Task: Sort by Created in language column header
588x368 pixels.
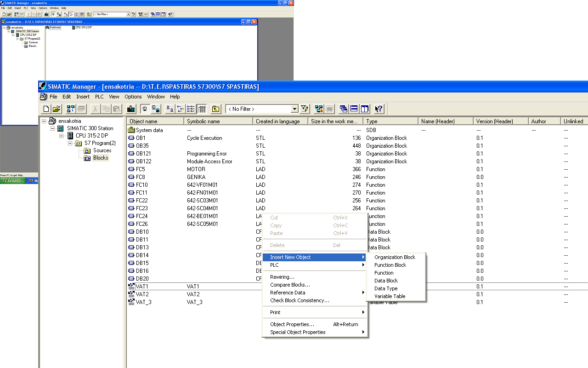Action: 280,121
